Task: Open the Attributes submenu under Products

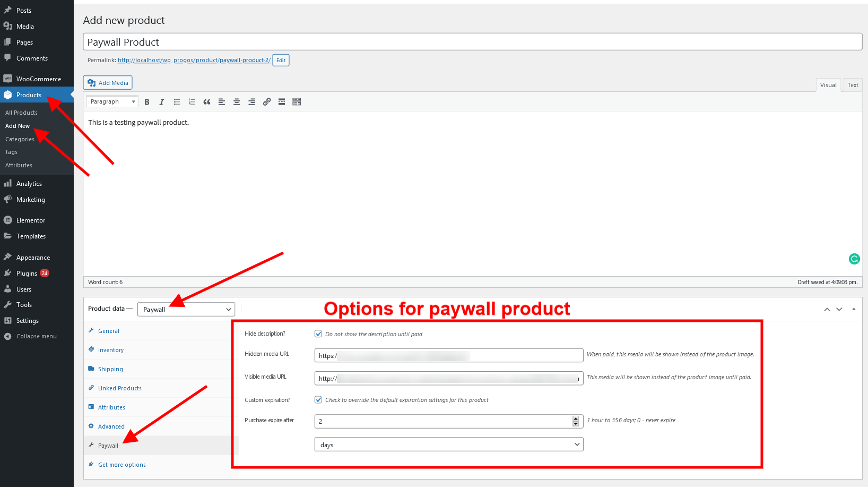Action: pyautogui.click(x=19, y=165)
